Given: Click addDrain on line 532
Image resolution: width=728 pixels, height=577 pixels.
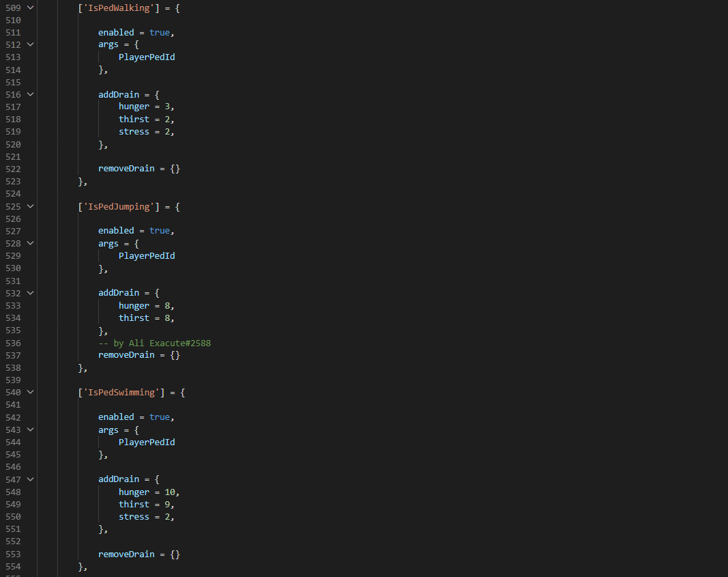Looking at the screenshot, I should tap(119, 293).
